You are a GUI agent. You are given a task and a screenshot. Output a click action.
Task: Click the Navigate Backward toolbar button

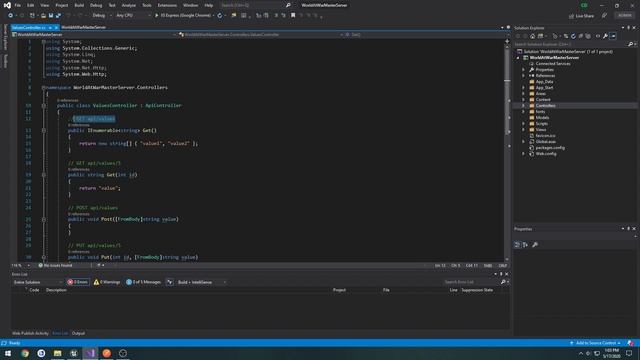[10, 16]
